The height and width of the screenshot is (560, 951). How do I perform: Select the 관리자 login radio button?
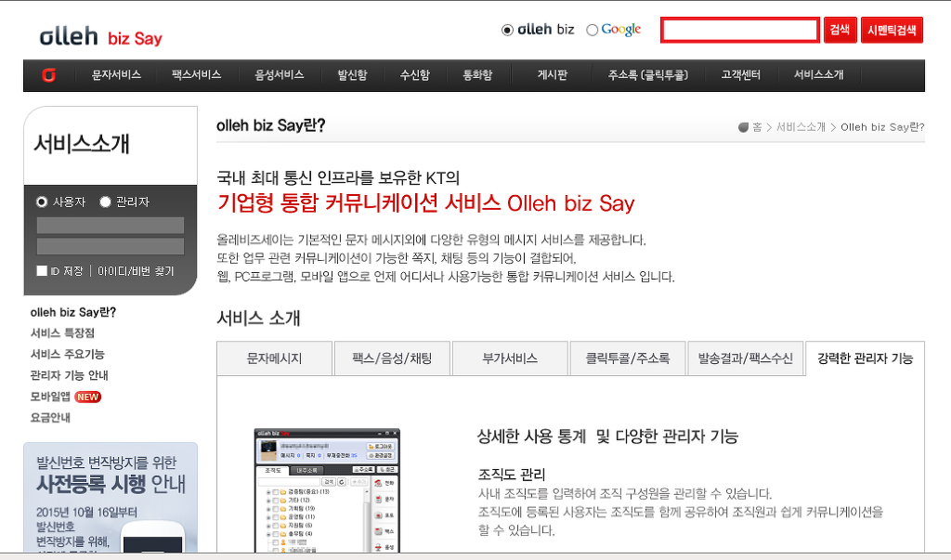click(x=105, y=202)
